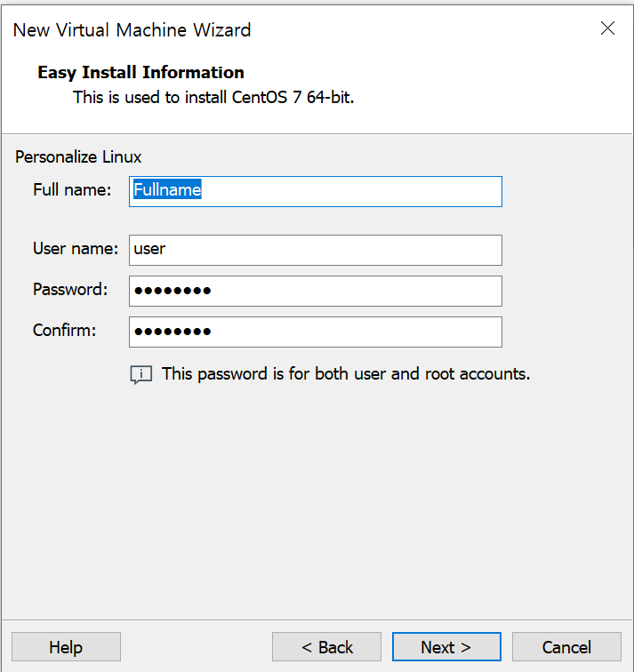
Task: Close the wizard with the X button
Action: click(x=607, y=28)
